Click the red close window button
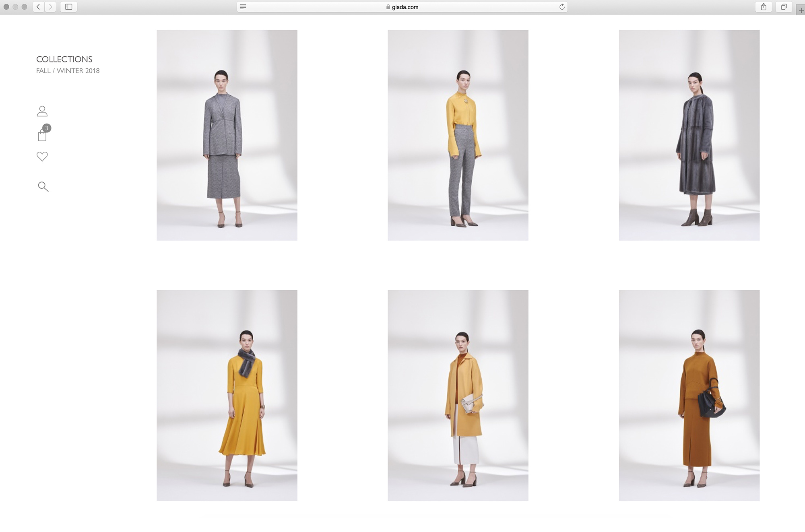805x532 pixels. 6,7
